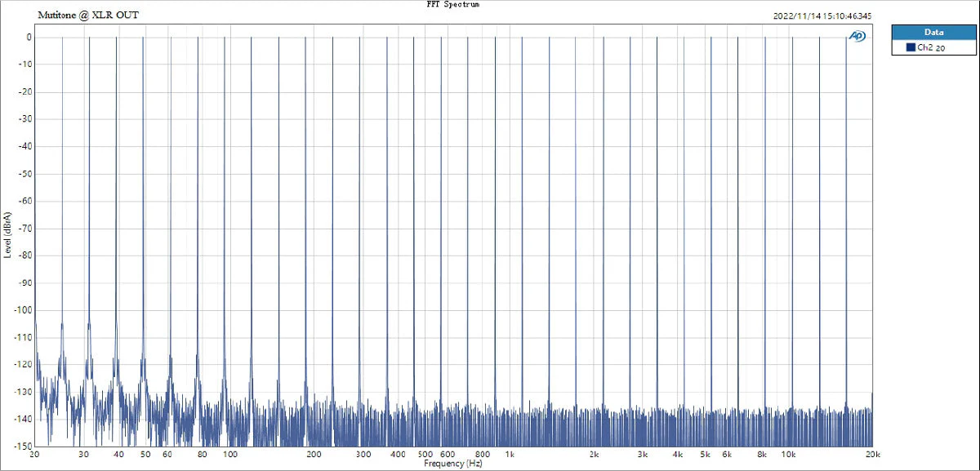Select the Ch2 20 legend entry
The width and height of the screenshot is (980, 471).
tap(933, 48)
